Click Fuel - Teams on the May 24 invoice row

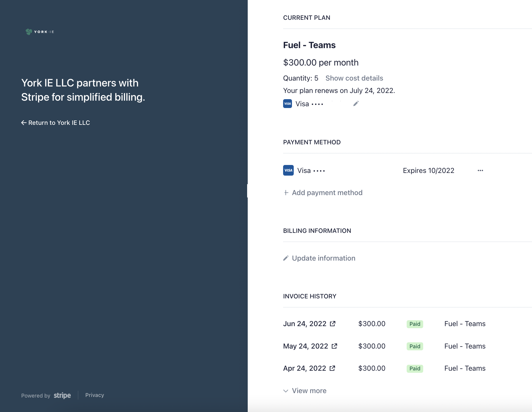tap(465, 346)
